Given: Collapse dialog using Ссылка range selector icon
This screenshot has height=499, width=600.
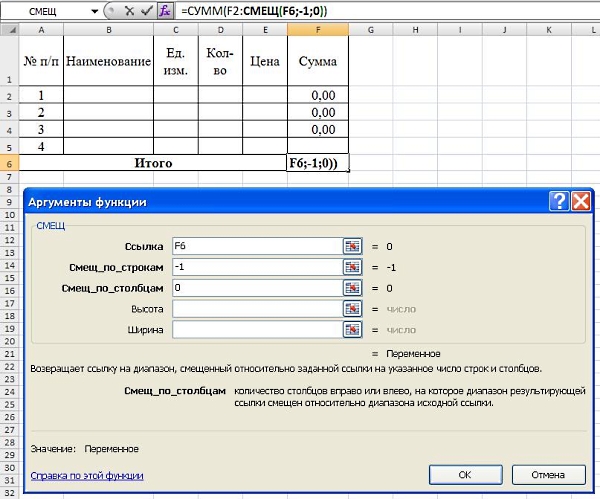Looking at the screenshot, I should (351, 246).
